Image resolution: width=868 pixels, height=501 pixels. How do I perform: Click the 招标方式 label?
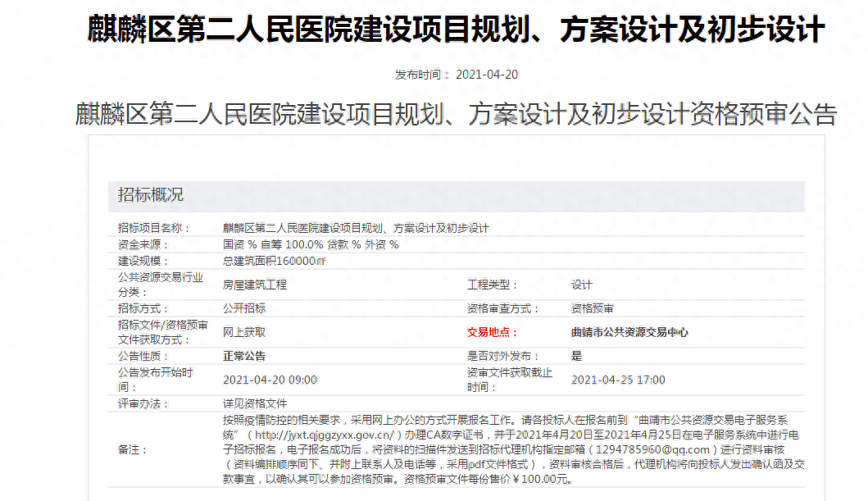point(143,308)
